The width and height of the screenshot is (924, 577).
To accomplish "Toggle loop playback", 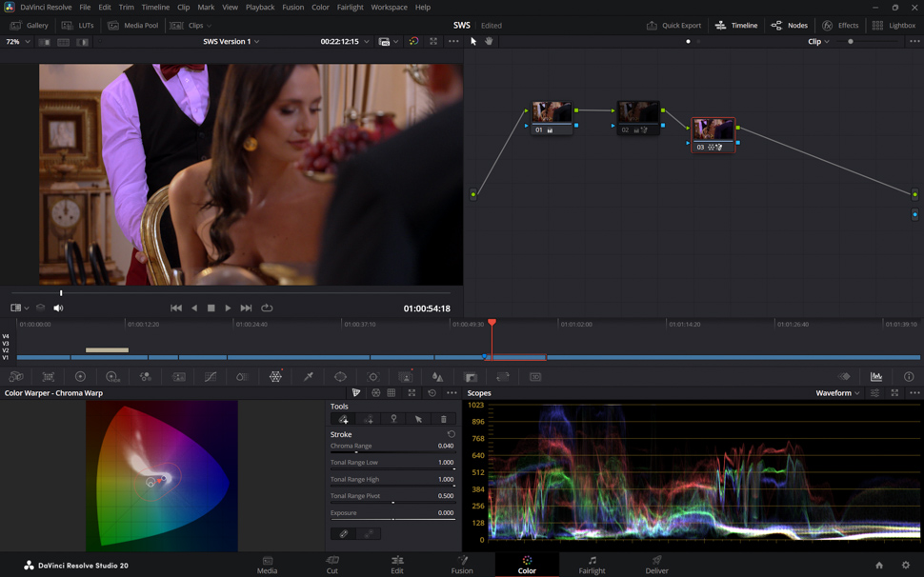I will click(267, 308).
